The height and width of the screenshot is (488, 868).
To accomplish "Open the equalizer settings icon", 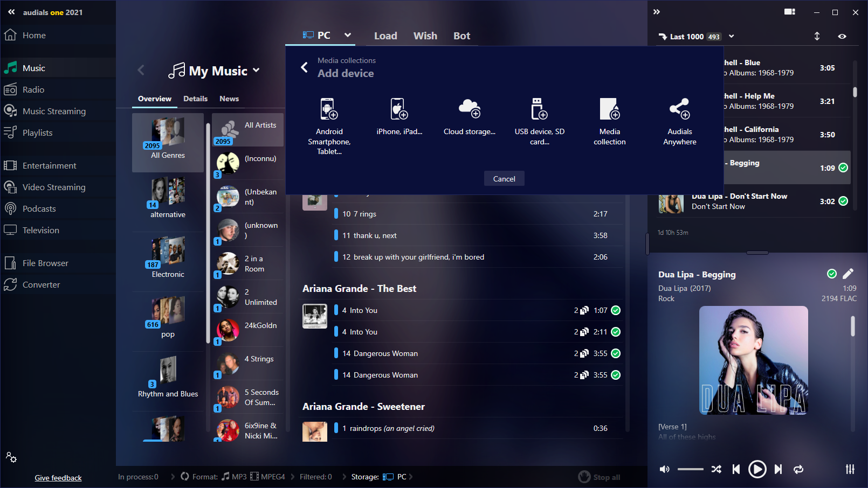I will 850,469.
